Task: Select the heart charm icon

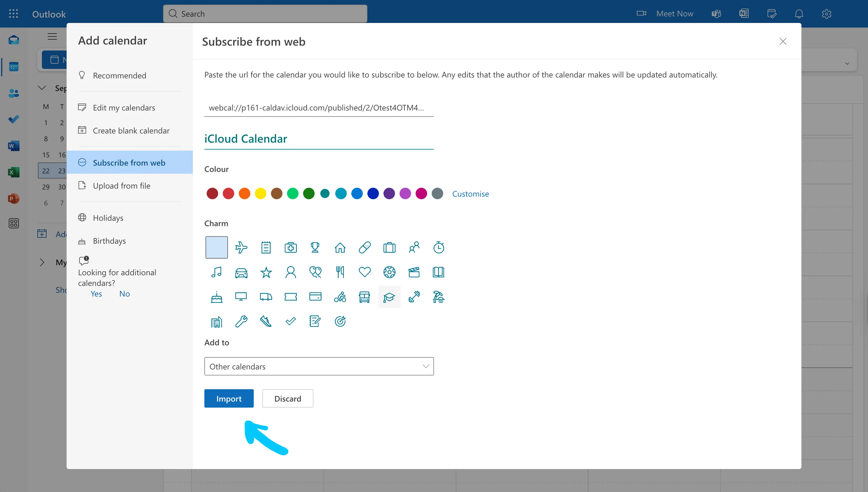Action: (365, 272)
